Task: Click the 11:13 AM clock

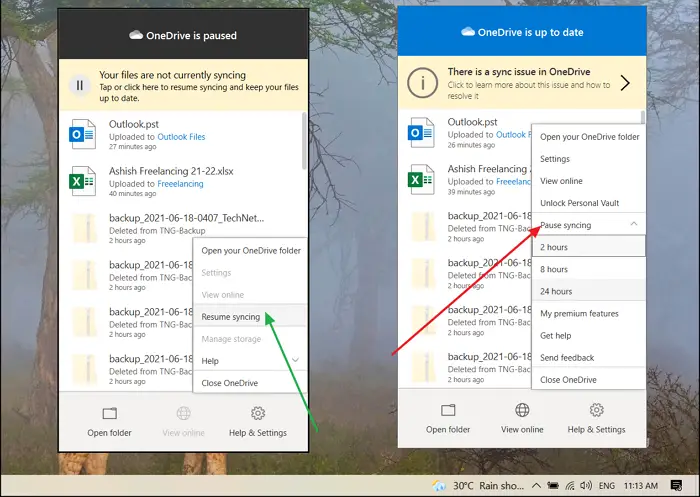Action: [x=641, y=485]
